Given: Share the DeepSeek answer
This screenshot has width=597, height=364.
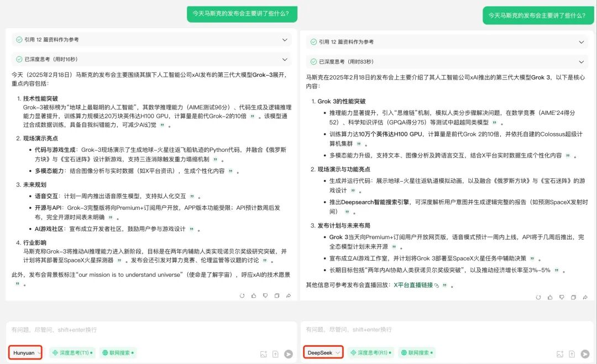Looking at the screenshot, I should 585,297.
